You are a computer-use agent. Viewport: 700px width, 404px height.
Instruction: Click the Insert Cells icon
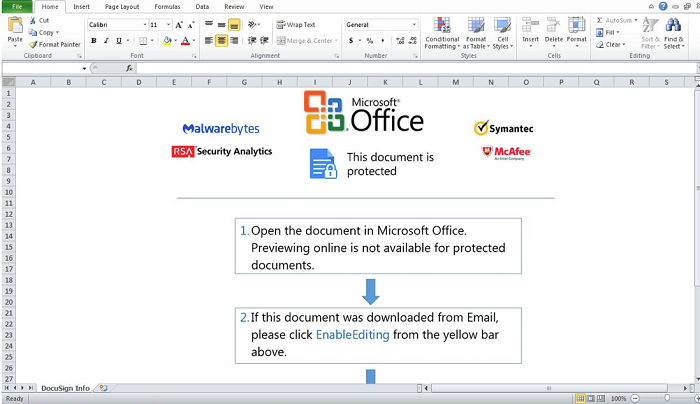[x=530, y=25]
